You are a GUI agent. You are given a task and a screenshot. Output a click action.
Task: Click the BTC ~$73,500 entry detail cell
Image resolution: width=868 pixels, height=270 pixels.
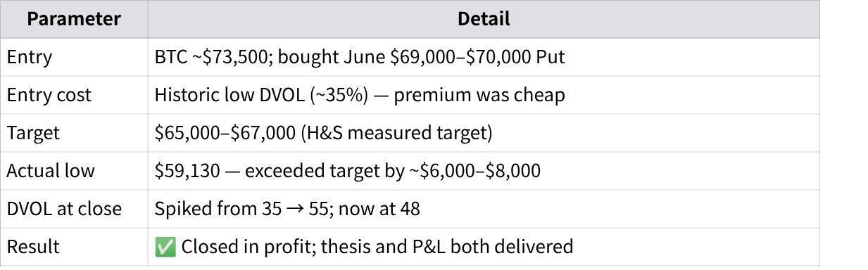pos(484,57)
